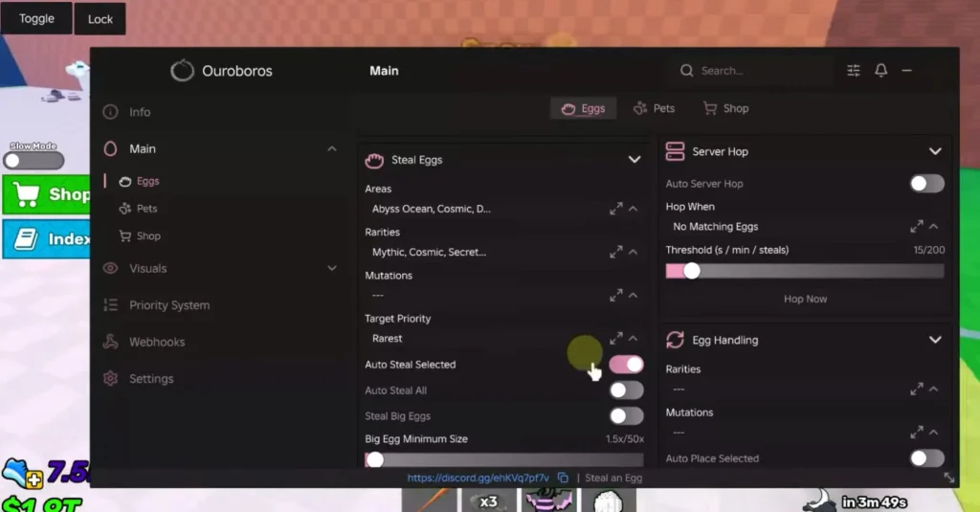Expand Egg Handling Mutations popout icon
This screenshot has width=980, height=512.
coord(916,432)
